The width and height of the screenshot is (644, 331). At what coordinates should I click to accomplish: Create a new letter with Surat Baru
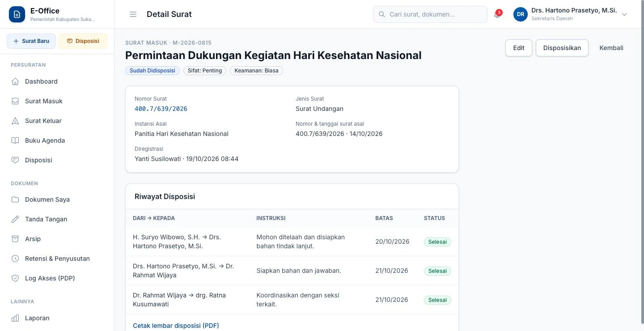click(31, 41)
